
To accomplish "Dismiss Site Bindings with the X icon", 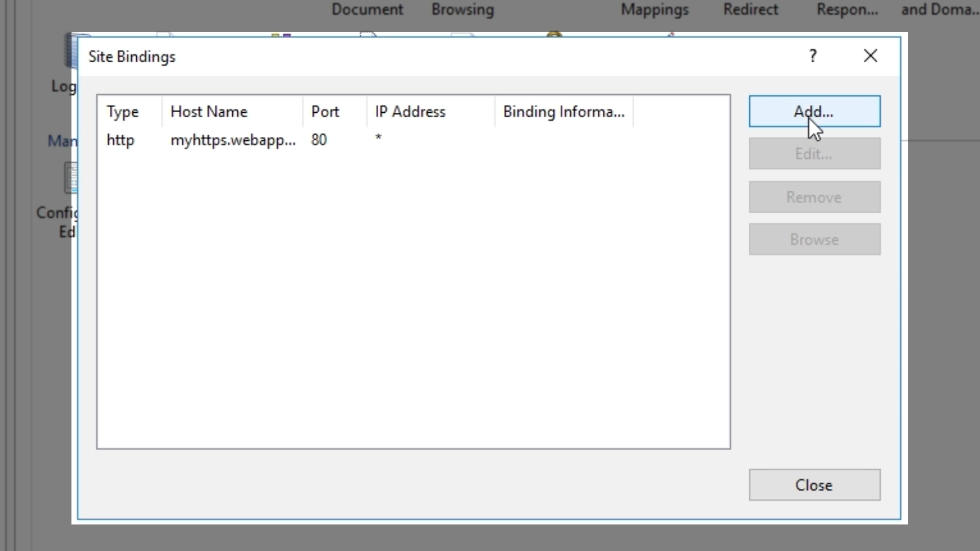I will 870,56.
